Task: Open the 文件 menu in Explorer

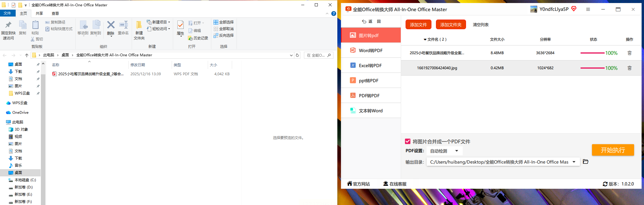Action: point(7,13)
